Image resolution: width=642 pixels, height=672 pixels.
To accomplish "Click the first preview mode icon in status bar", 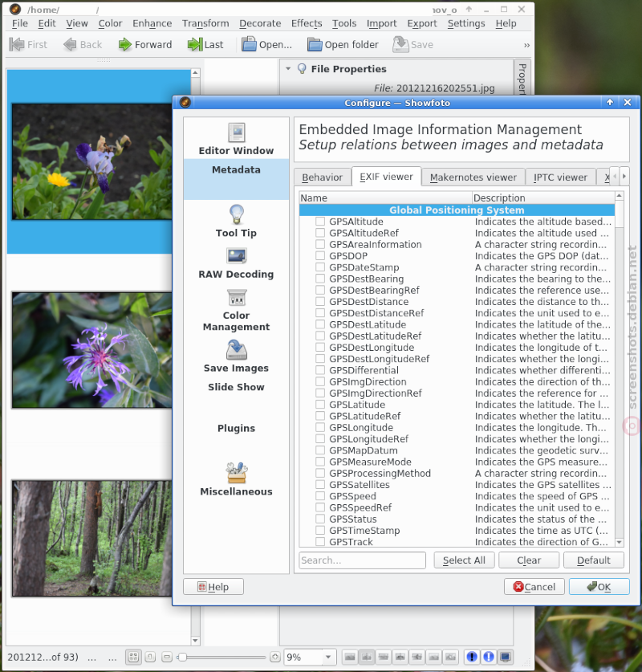I will coord(350,657).
